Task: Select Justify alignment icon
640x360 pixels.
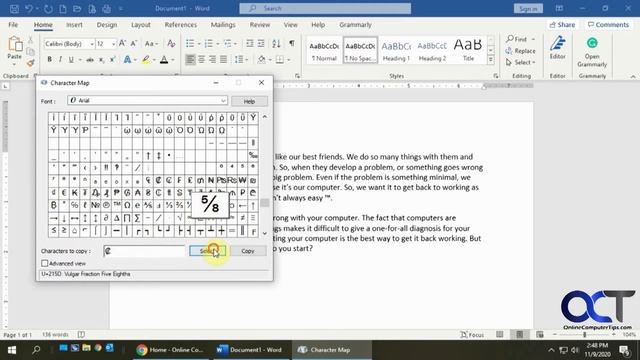Action: point(223,60)
